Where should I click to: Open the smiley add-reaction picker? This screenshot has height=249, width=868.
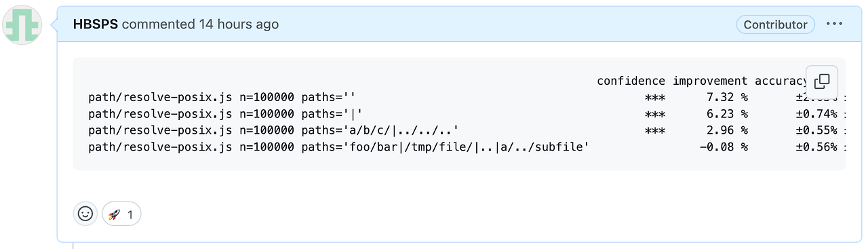[85, 214]
